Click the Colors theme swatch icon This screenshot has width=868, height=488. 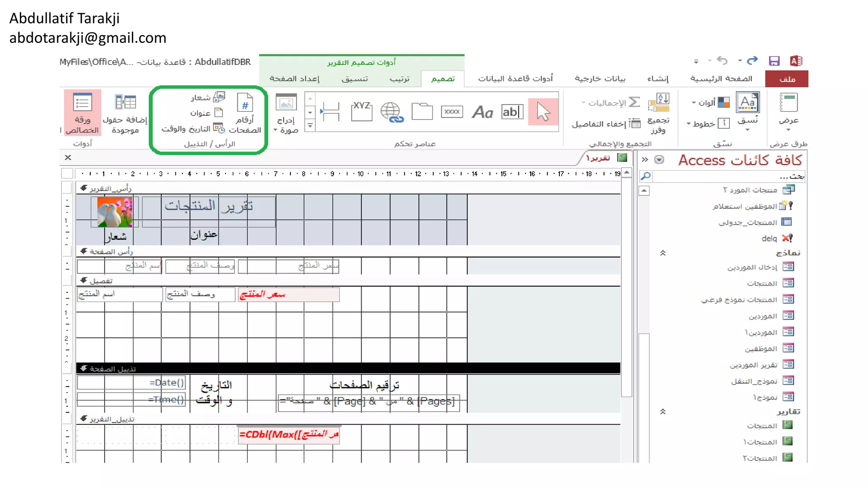click(x=723, y=103)
